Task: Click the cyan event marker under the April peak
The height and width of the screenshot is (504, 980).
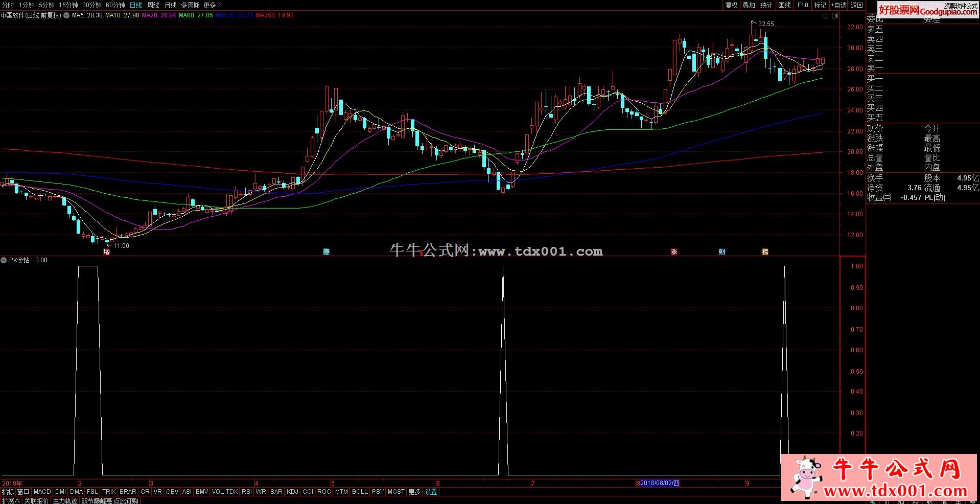Action: click(326, 251)
